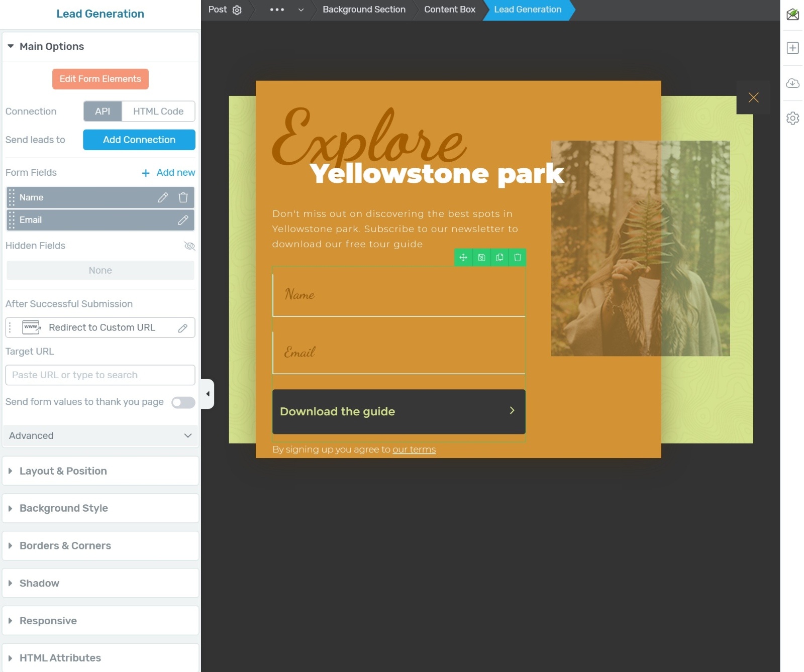Open the newsletter envelope icon in right sidebar
The height and width of the screenshot is (672, 804).
793,15
